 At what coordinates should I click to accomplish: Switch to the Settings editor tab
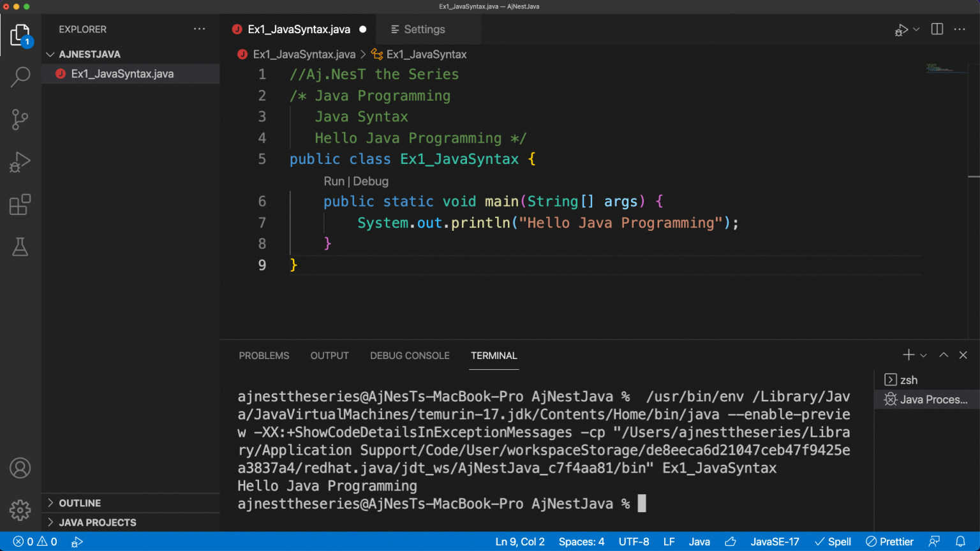pyautogui.click(x=424, y=29)
